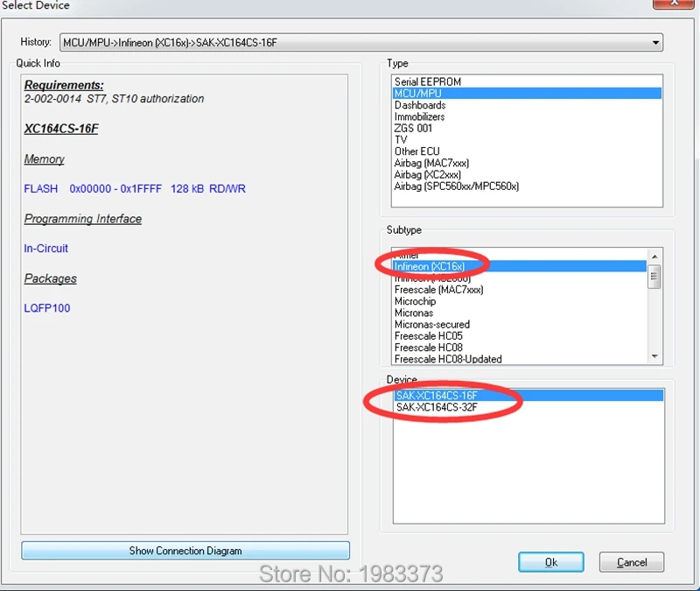
Task: Click LQFP100 package text
Action: click(47, 308)
